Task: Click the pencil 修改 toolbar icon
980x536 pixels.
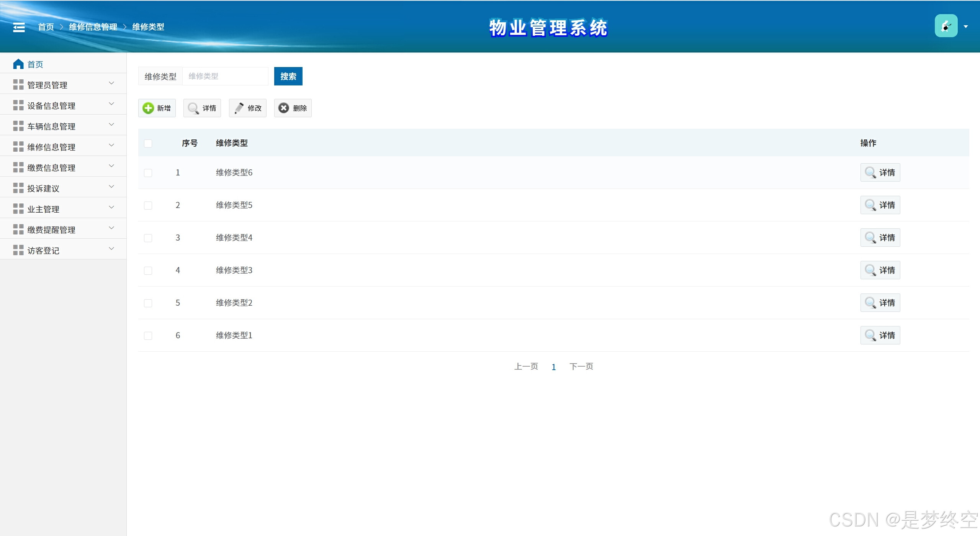Action: (239, 108)
